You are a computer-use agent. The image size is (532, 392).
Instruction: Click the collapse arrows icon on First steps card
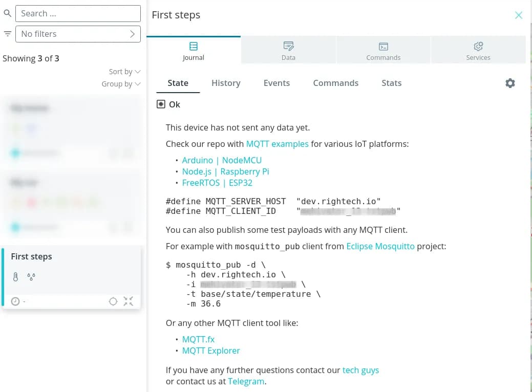[128, 301]
